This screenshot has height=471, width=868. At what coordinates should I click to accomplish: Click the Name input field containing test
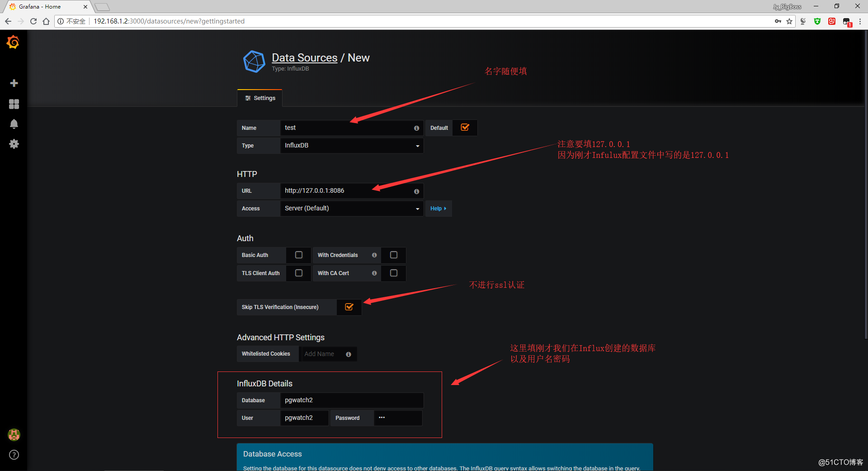tap(352, 128)
